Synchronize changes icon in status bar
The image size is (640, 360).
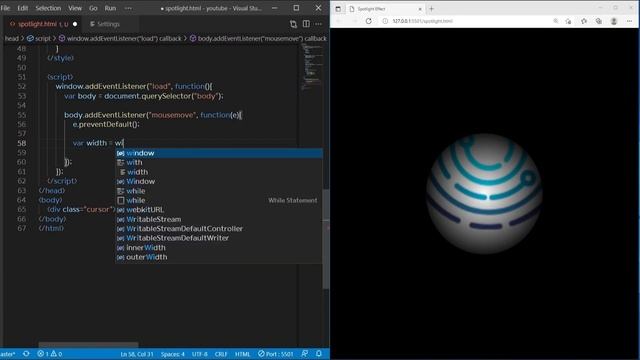coord(26,354)
